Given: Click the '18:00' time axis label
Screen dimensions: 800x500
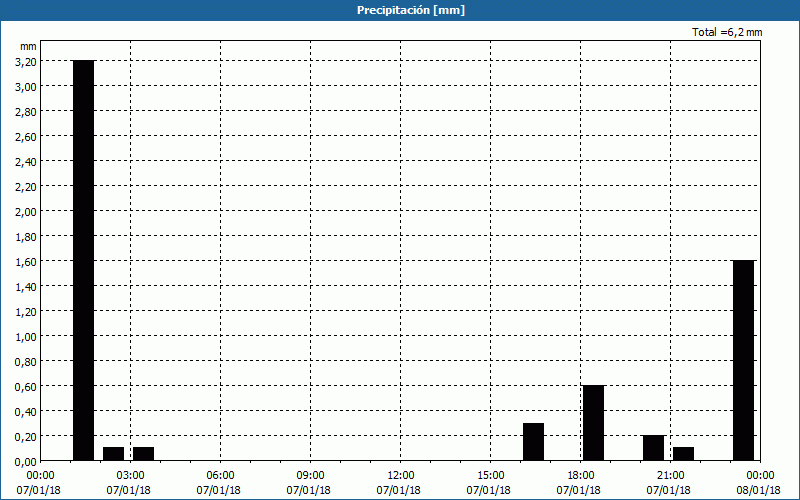Looking at the screenshot, I should 581,476.
